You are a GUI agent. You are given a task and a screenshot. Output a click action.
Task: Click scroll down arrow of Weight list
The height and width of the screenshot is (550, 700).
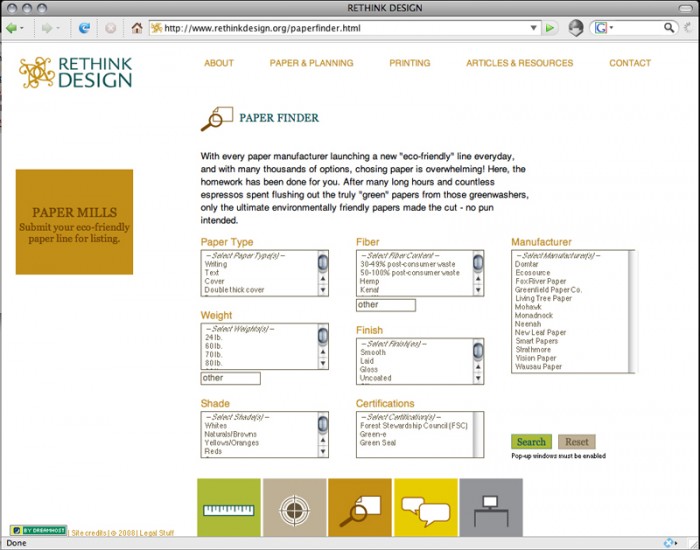click(323, 363)
